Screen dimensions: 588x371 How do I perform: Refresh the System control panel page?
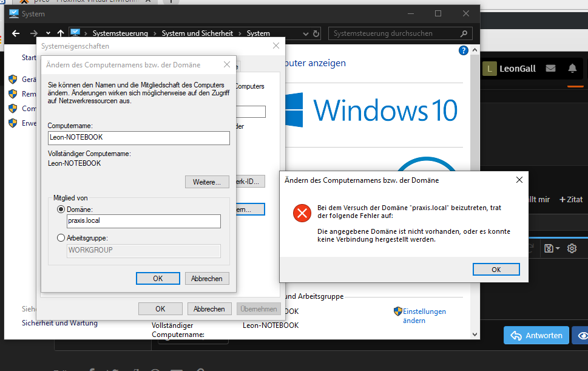coord(316,33)
